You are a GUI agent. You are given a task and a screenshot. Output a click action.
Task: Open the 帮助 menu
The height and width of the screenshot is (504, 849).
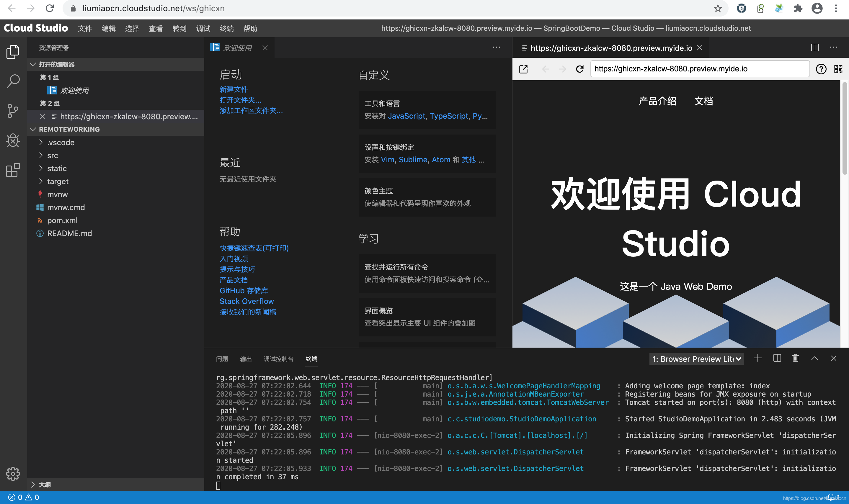(250, 29)
